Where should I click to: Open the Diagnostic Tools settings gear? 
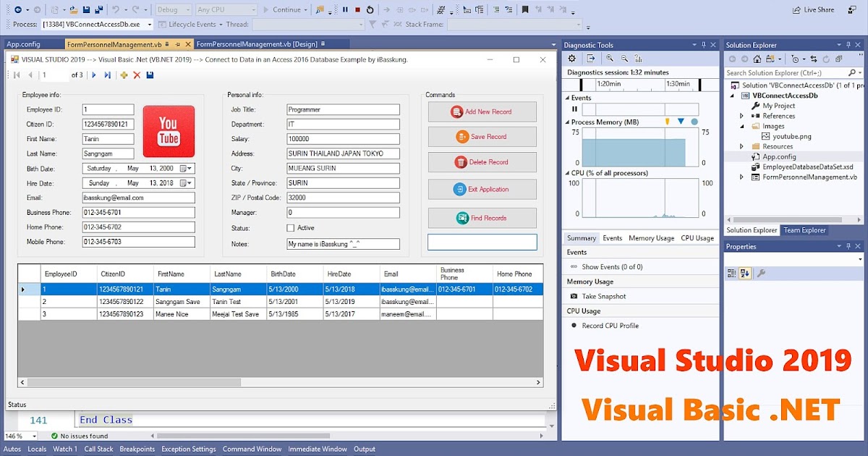tap(571, 58)
